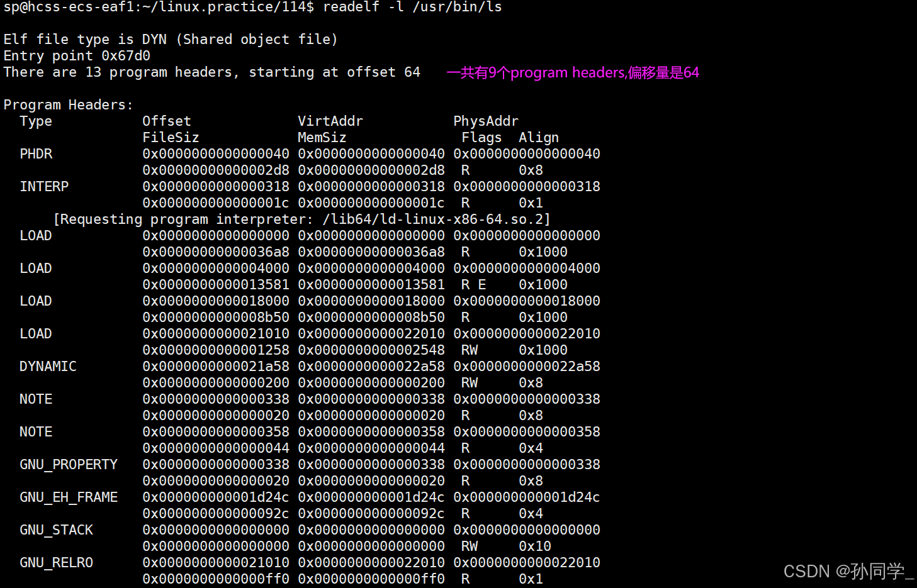Click the 'LOAD' entry with offset 0x0000000000018000
Image resolution: width=917 pixels, height=588 pixels.
(36, 301)
